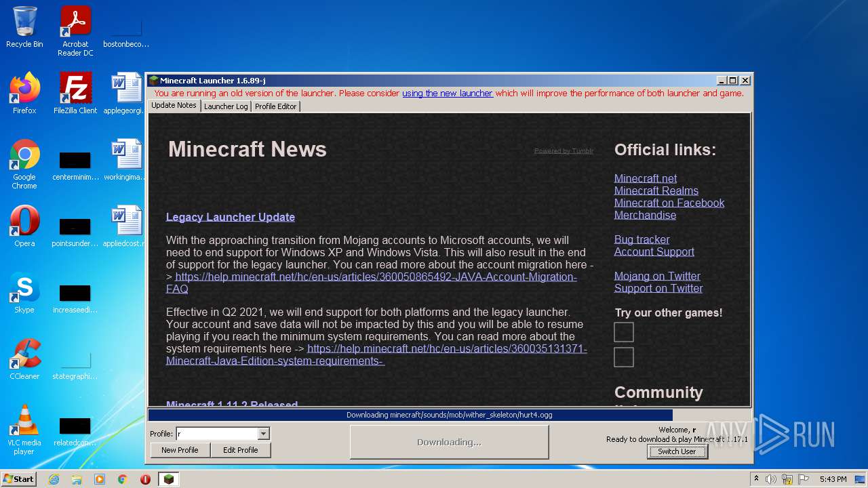Switch to the Update Notes tab
This screenshot has width=868, height=488.
tap(174, 106)
